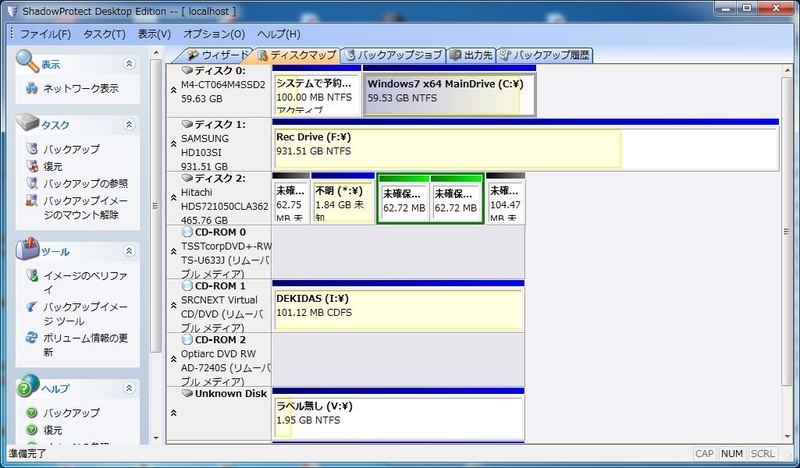Click the backup image tool icon
This screenshot has width=800, height=468.
coord(32,307)
